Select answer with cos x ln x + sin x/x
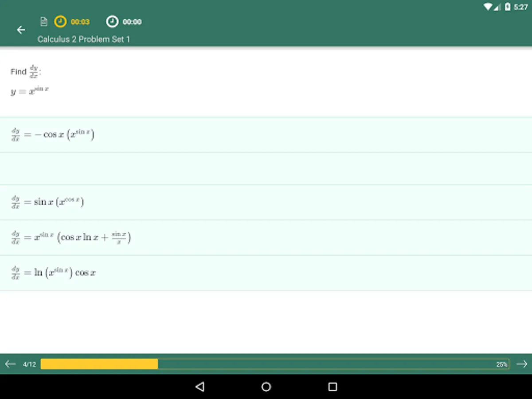Image resolution: width=532 pixels, height=399 pixels. (x=266, y=238)
